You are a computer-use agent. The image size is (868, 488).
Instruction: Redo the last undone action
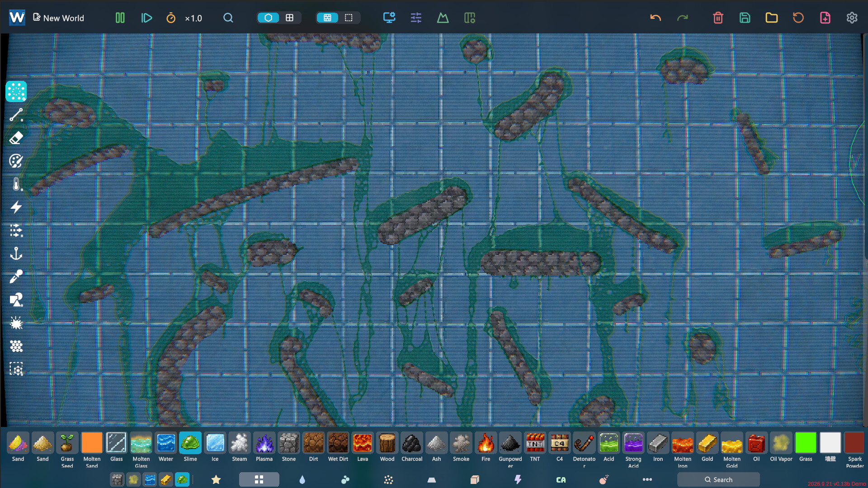click(682, 18)
